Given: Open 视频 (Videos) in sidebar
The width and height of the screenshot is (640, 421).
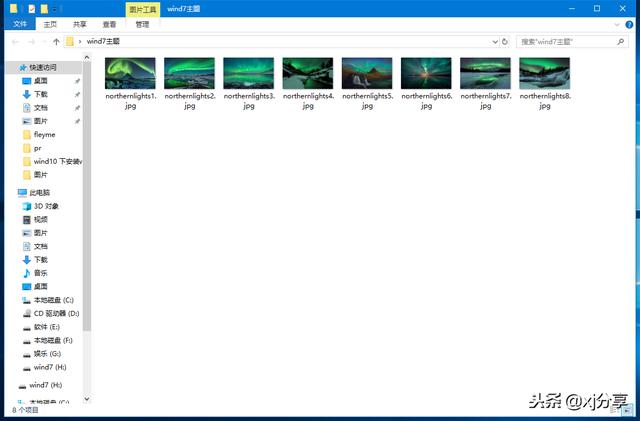Looking at the screenshot, I should [x=40, y=220].
